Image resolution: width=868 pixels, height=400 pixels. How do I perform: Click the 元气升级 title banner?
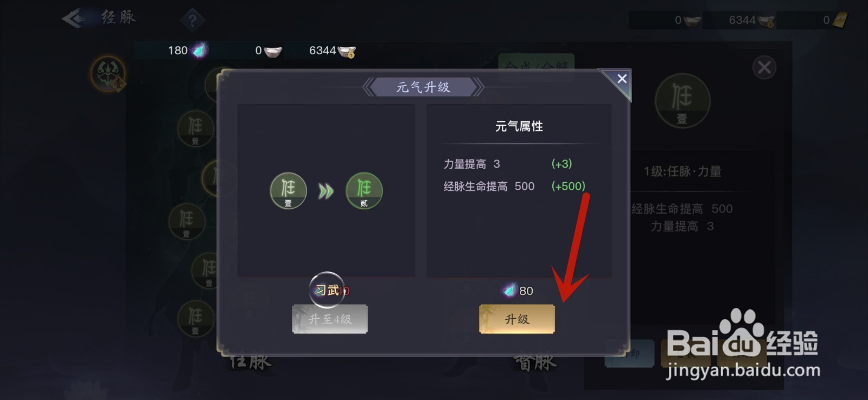(423, 87)
